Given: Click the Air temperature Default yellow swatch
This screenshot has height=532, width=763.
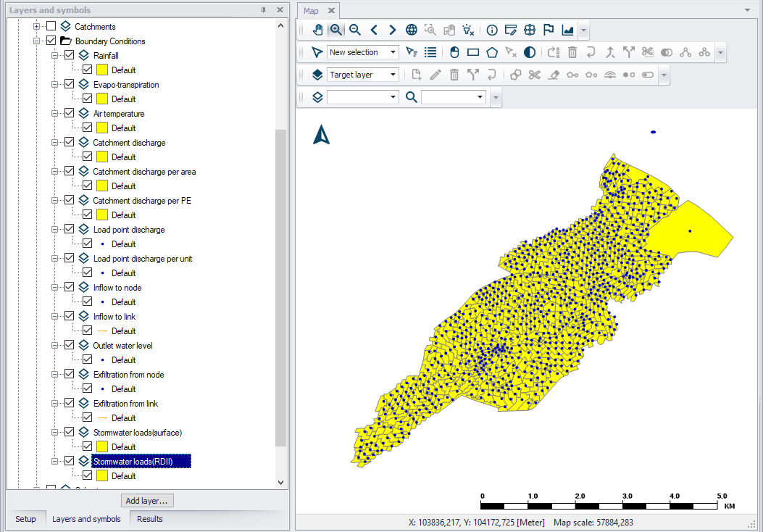Looking at the screenshot, I should point(102,128).
